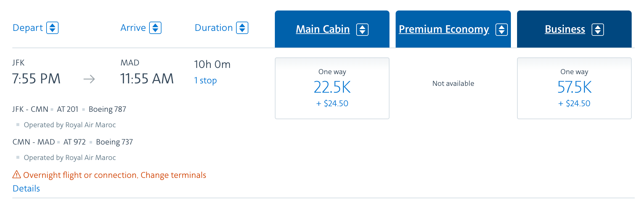Choose the 22.5K Main Cabin one way fare
644x210 pixels.
tap(332, 88)
